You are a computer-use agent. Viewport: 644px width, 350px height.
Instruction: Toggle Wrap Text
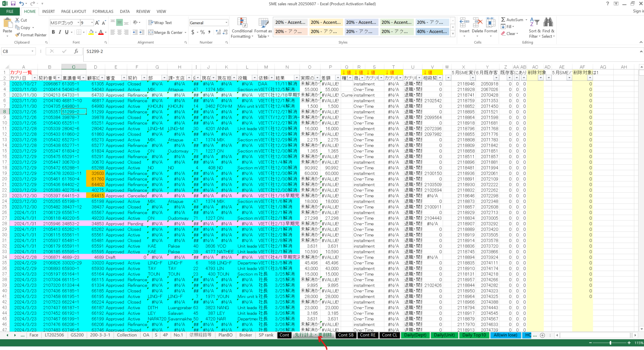tap(160, 22)
